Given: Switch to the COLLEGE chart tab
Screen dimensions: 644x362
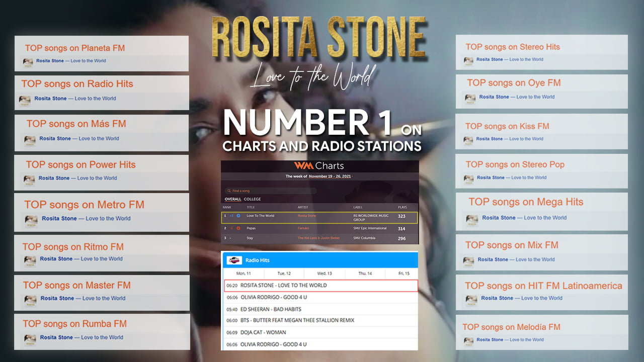Looking at the screenshot, I should [x=253, y=199].
